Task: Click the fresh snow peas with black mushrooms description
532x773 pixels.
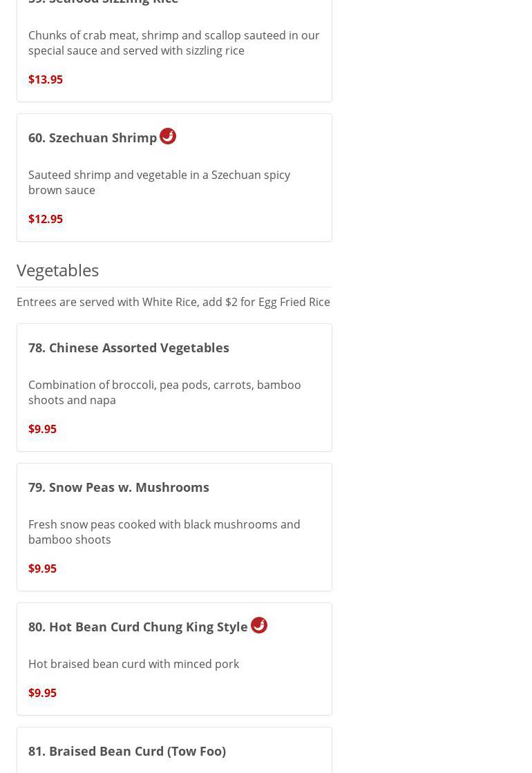Action: point(164,532)
